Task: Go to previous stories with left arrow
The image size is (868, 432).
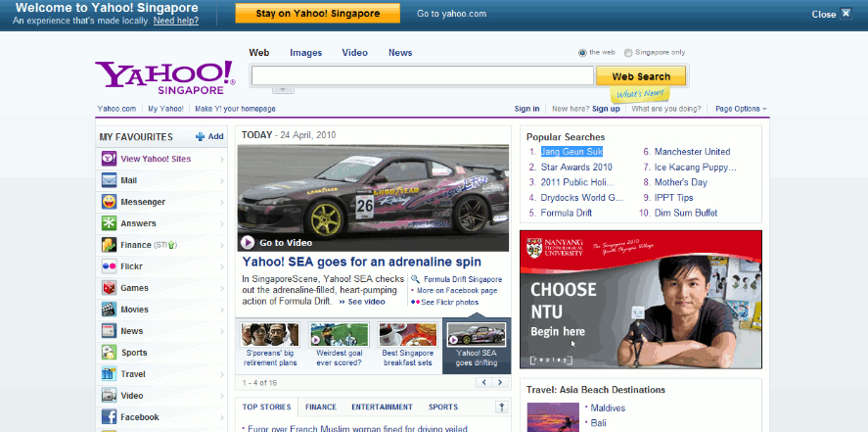Action: click(484, 383)
